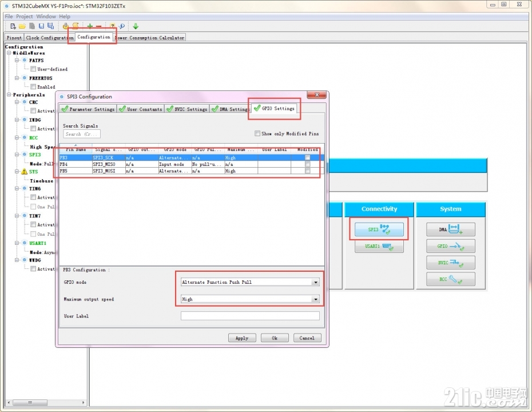Enable the FREERTOS checkbox
Screen dimensions: 532x412
pyautogui.click(x=33, y=86)
